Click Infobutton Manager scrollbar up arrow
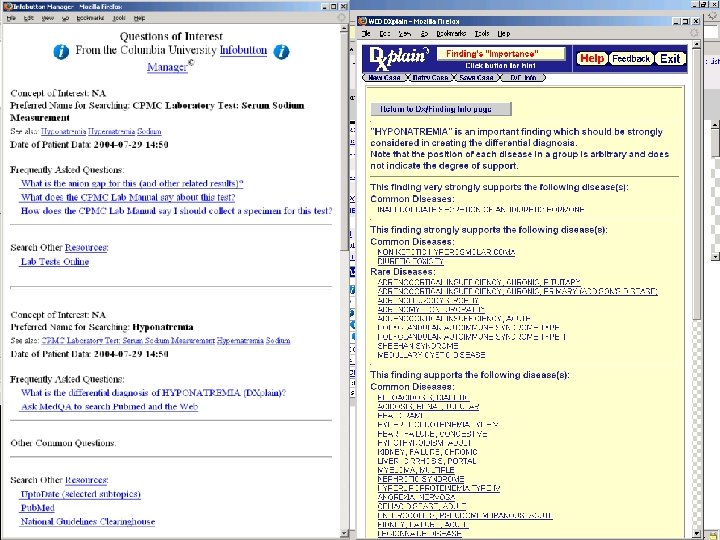The width and height of the screenshot is (720, 540). click(x=344, y=28)
